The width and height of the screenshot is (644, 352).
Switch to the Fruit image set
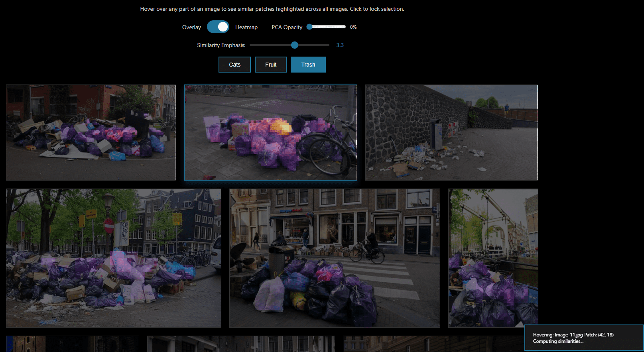[271, 65]
